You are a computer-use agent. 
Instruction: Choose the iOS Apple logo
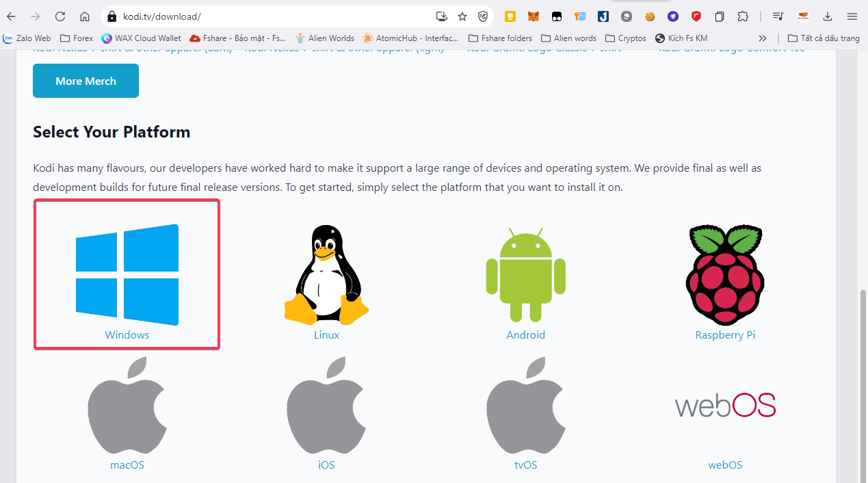[x=326, y=406]
